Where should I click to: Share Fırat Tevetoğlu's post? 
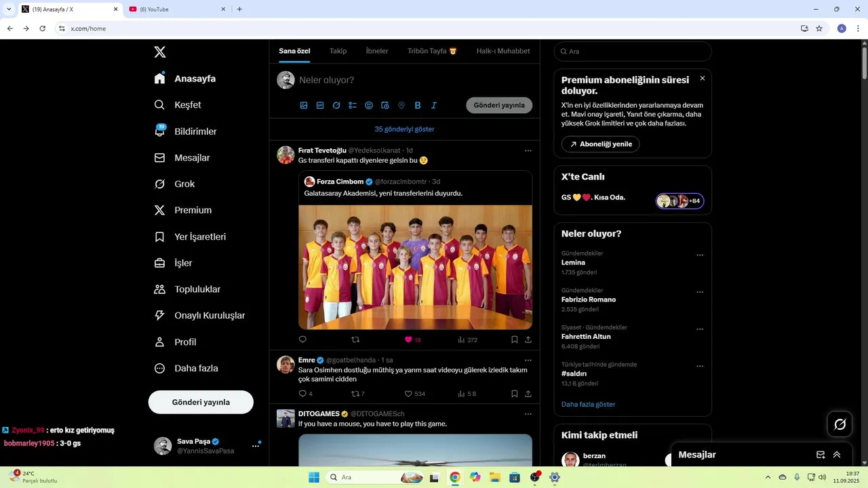[x=528, y=340]
